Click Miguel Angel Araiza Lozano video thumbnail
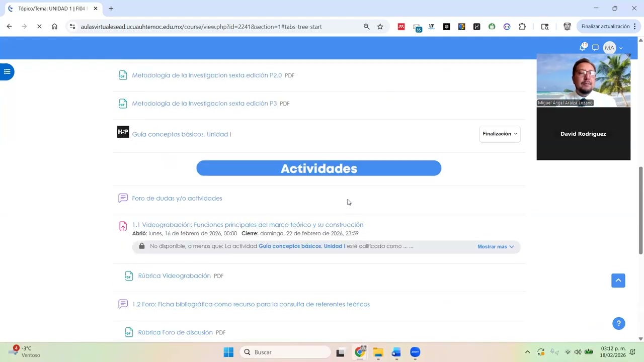 coord(584,80)
